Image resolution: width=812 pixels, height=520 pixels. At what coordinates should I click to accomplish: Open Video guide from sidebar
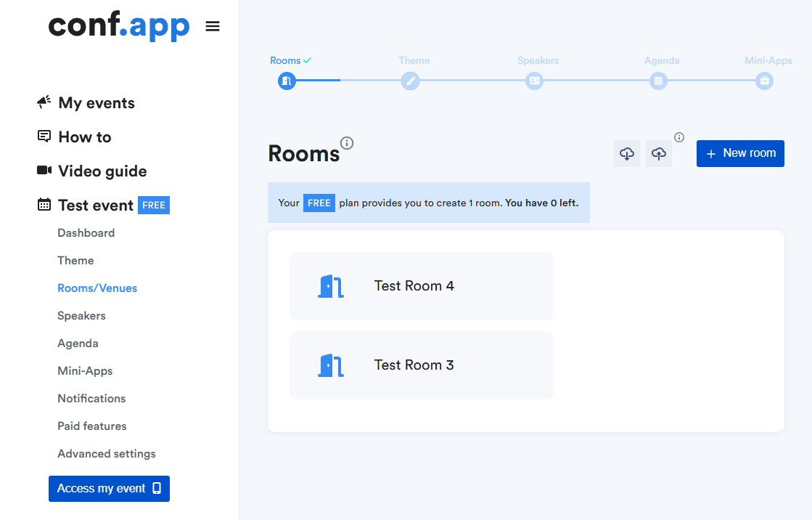102,171
